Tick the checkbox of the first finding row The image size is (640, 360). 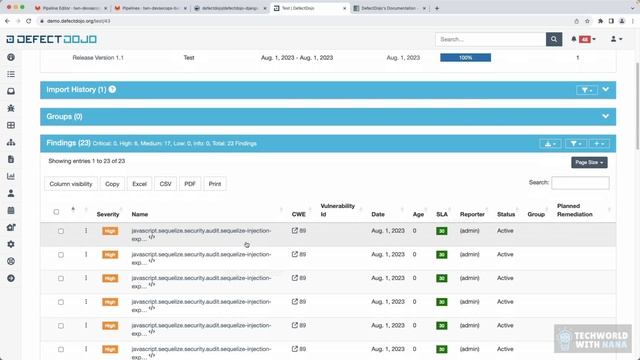point(61,231)
